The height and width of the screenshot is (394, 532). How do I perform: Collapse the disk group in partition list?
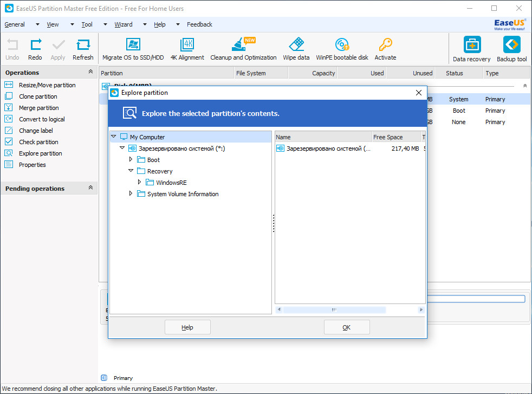point(524,86)
